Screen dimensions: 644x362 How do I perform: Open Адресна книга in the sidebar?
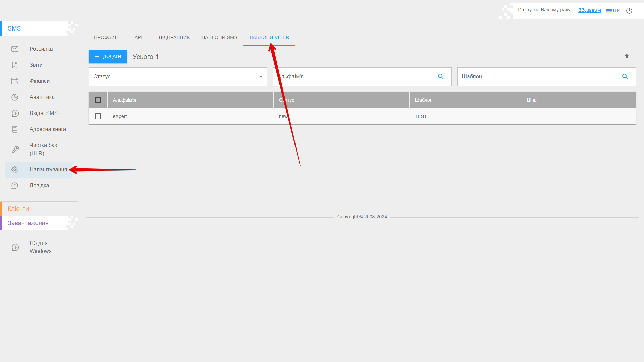click(x=48, y=129)
